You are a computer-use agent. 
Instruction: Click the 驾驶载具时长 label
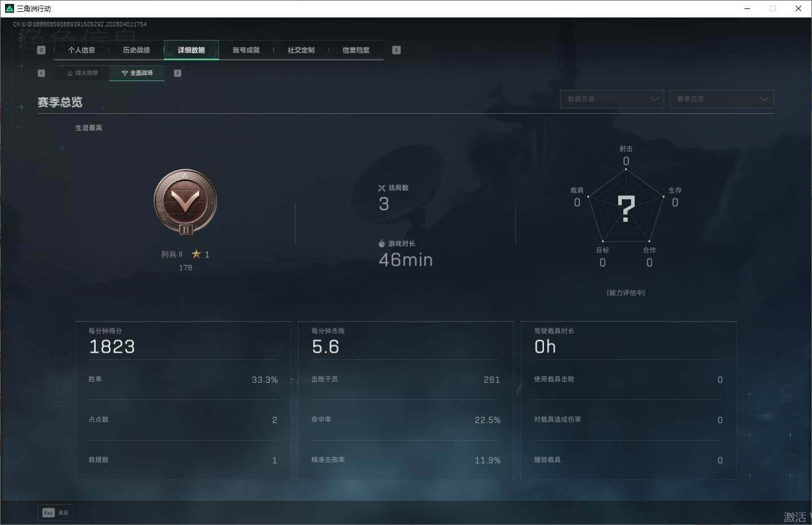[x=555, y=331]
